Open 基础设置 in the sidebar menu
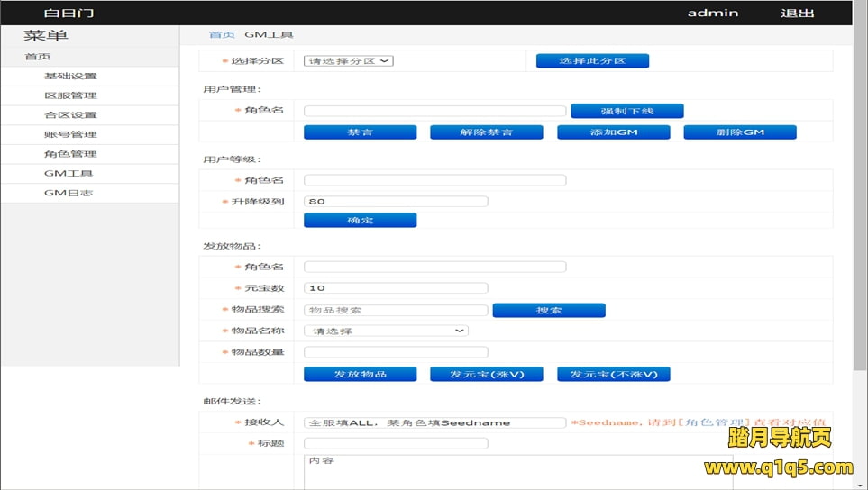The height and width of the screenshot is (490, 868). (x=70, y=77)
